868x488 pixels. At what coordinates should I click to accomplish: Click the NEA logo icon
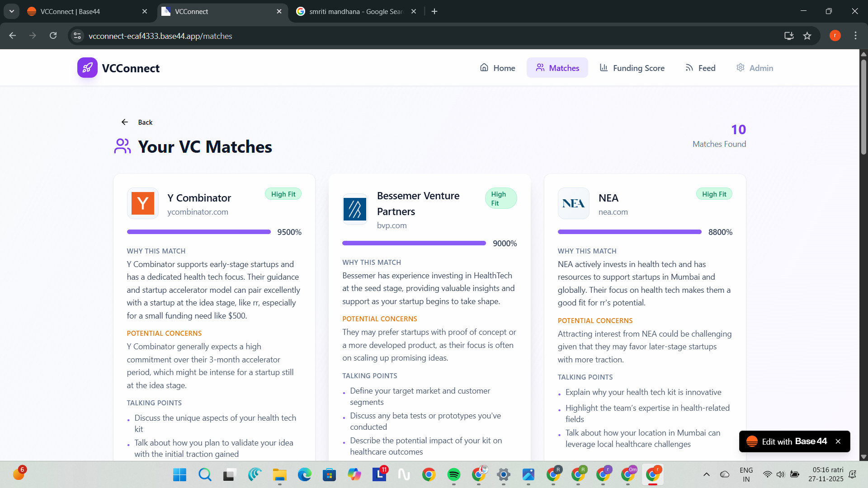573,203
